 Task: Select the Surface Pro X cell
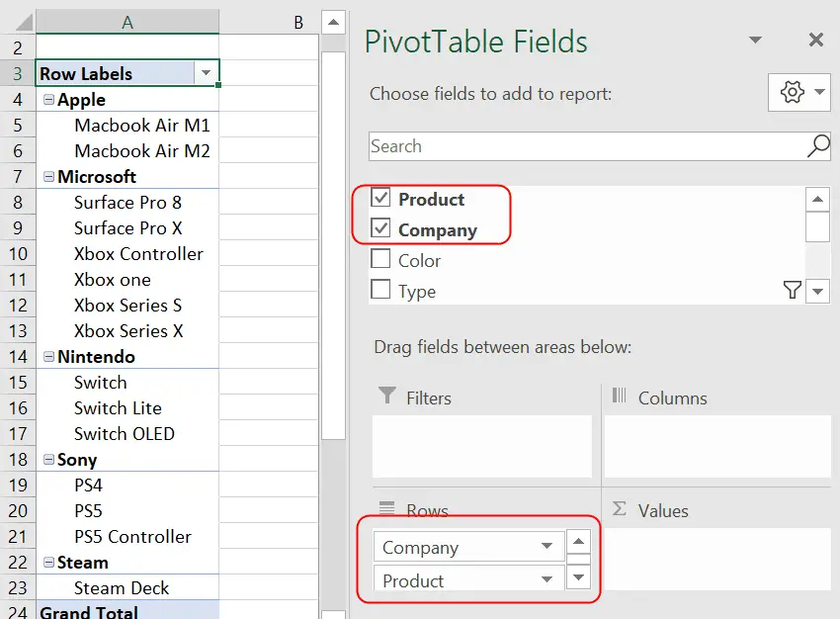[x=127, y=227]
